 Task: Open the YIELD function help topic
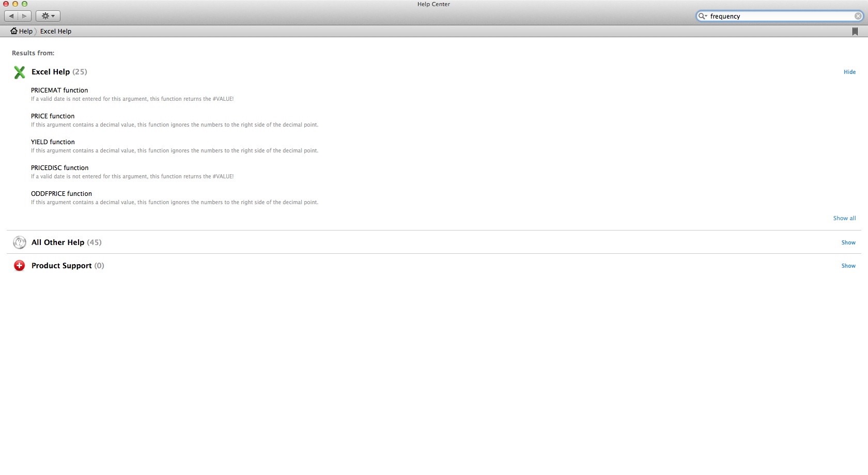[x=53, y=142]
